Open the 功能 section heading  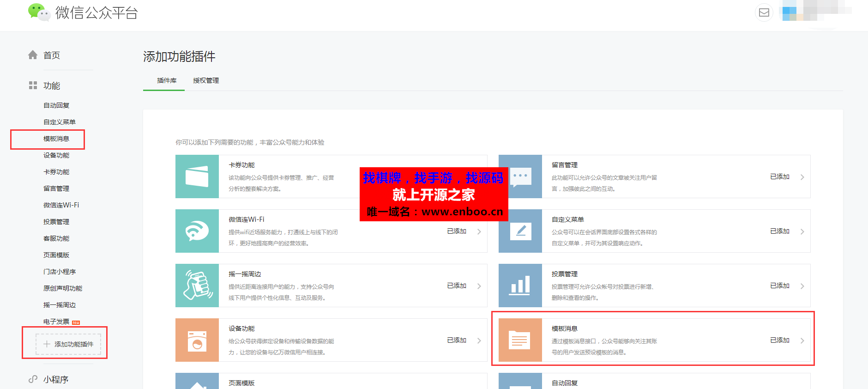pyautogui.click(x=52, y=86)
